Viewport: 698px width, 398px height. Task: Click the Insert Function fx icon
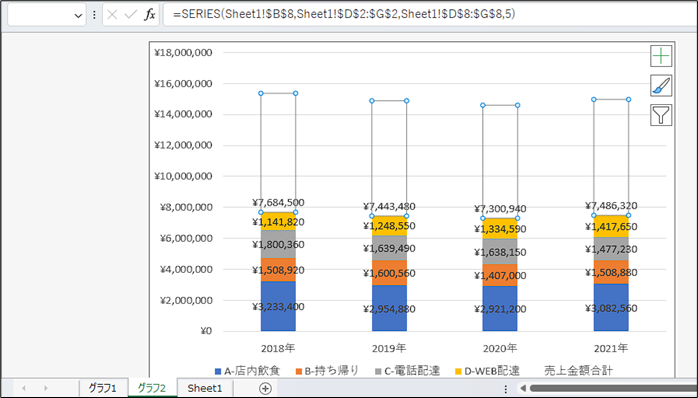coord(150,15)
